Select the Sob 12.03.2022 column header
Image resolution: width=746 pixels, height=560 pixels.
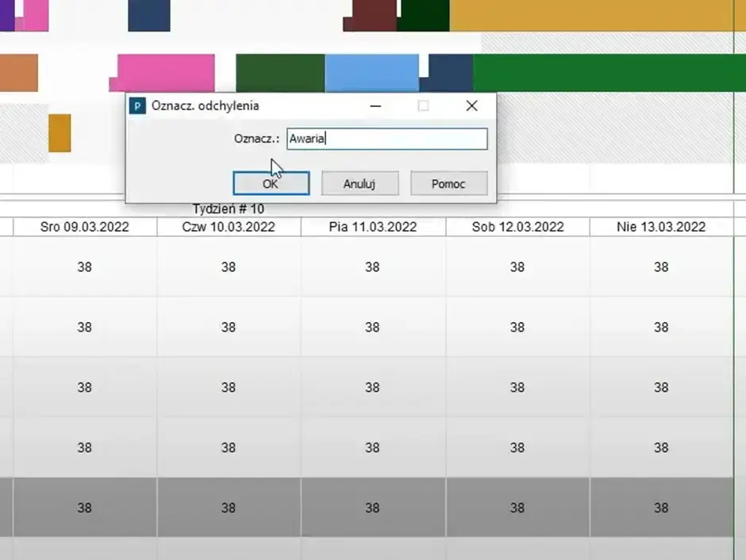(517, 227)
